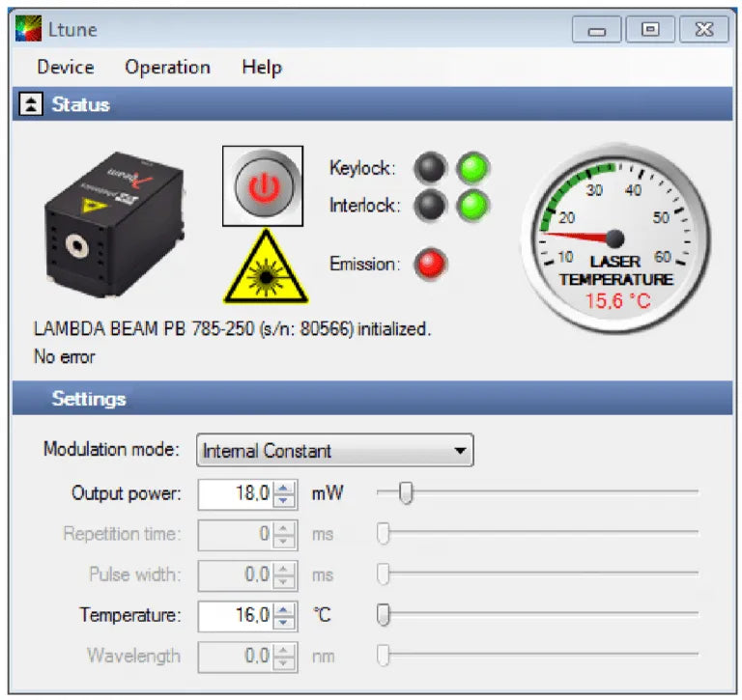The image size is (742, 700).
Task: Click the Output power slider handle
Action: tap(406, 492)
